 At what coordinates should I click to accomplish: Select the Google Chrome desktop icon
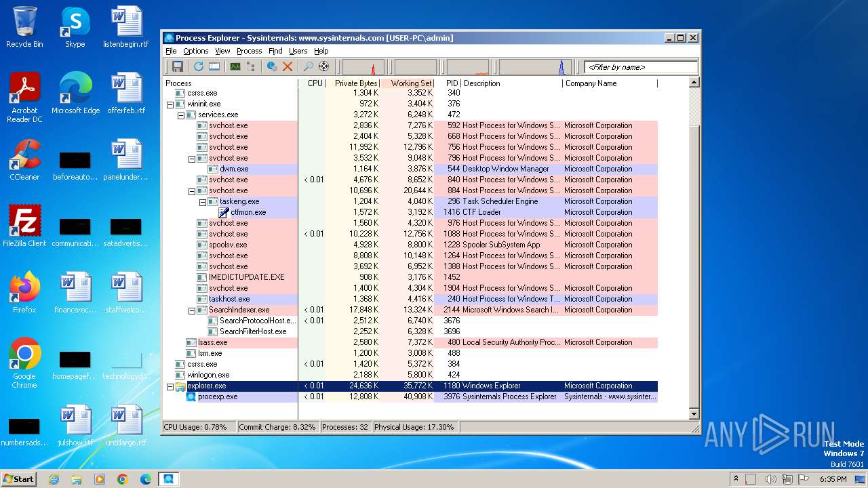coord(24,363)
